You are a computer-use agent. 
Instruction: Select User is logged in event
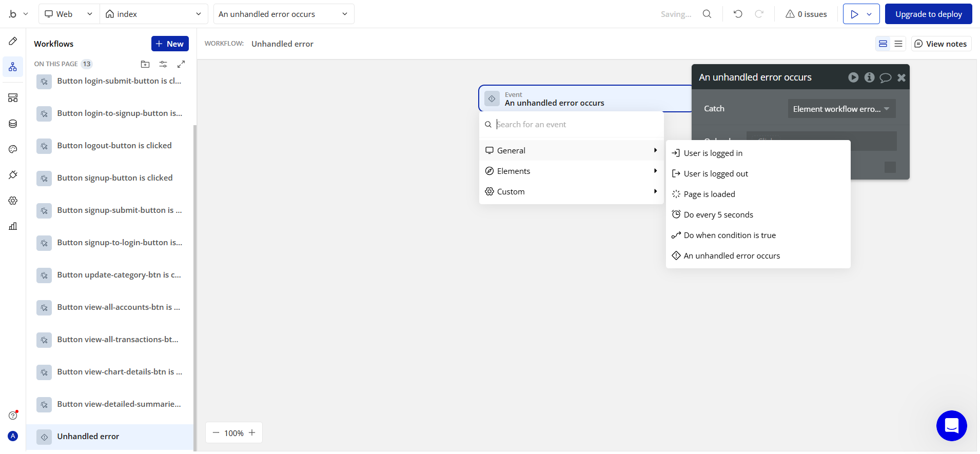pos(758,153)
